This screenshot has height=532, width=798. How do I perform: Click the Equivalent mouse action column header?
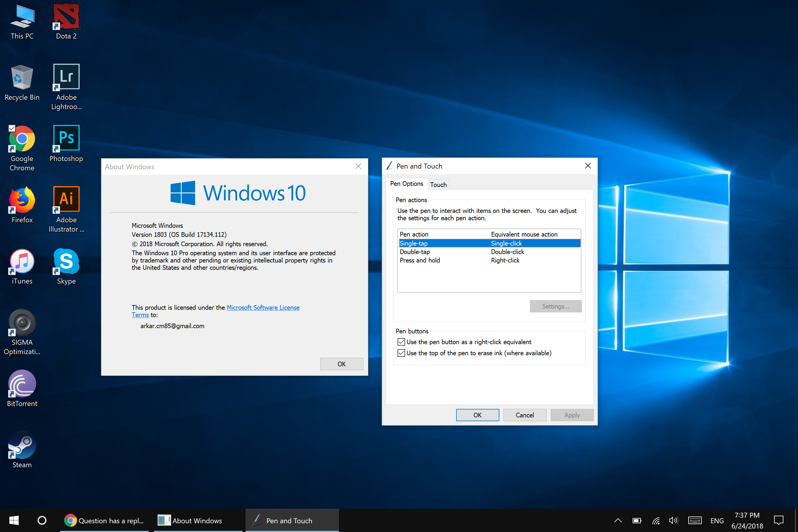coord(535,234)
